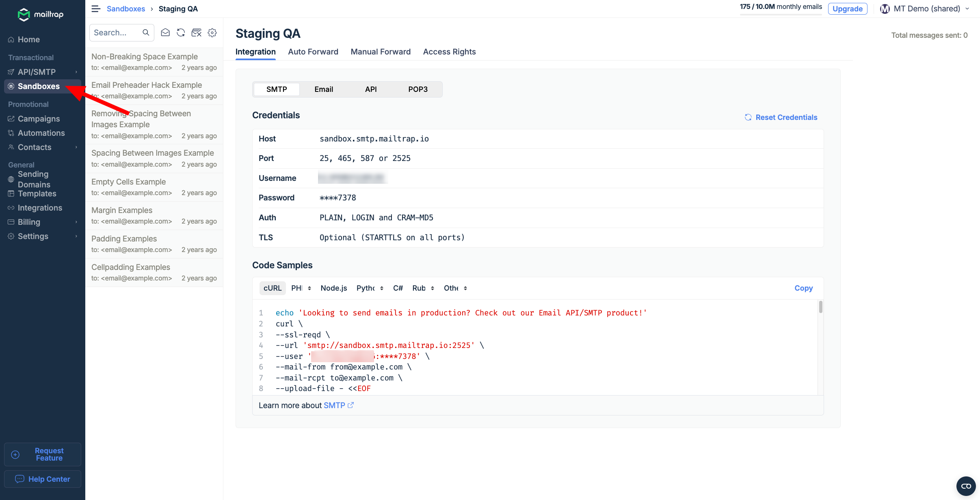Open the inbox settings gear icon
The height and width of the screenshot is (500, 980).
(212, 33)
